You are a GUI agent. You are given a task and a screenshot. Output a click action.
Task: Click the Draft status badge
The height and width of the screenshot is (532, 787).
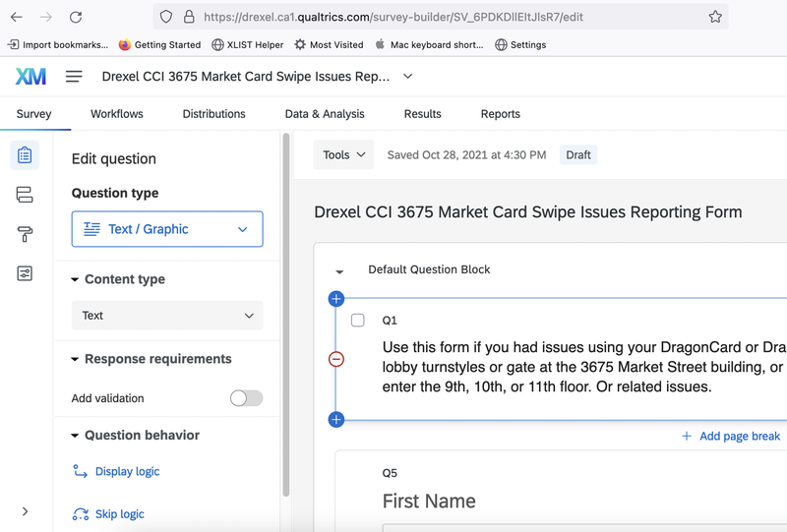[578, 155]
